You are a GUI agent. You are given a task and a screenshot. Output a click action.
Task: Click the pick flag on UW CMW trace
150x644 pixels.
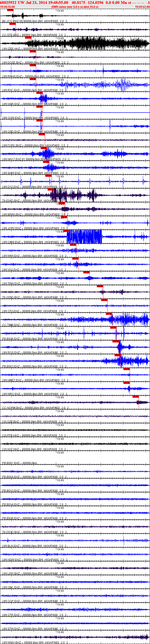[66, 231]
